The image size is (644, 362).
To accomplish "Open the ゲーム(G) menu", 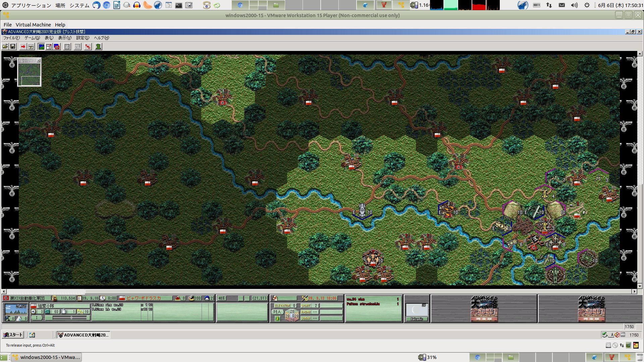I will point(32,38).
